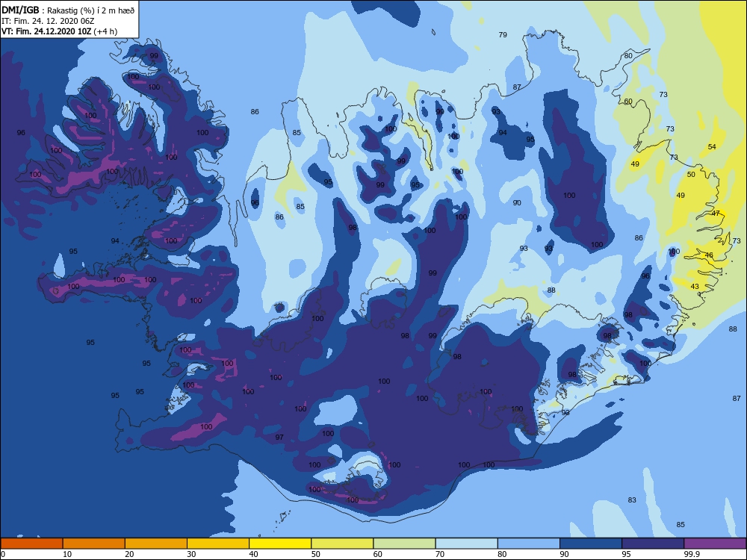Click the dark orange 0–10 legend swatch

click(x=31, y=544)
